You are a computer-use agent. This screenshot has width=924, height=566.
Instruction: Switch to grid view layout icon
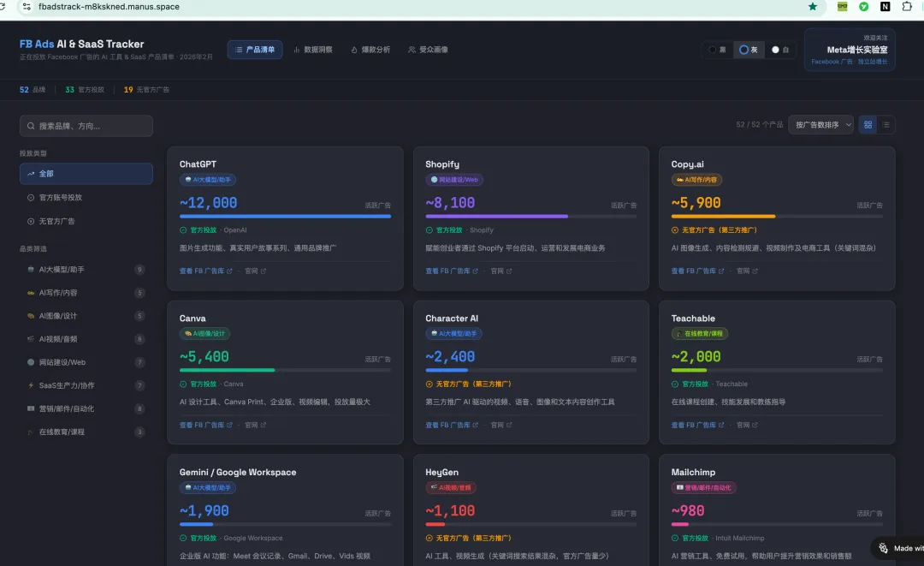tap(868, 125)
